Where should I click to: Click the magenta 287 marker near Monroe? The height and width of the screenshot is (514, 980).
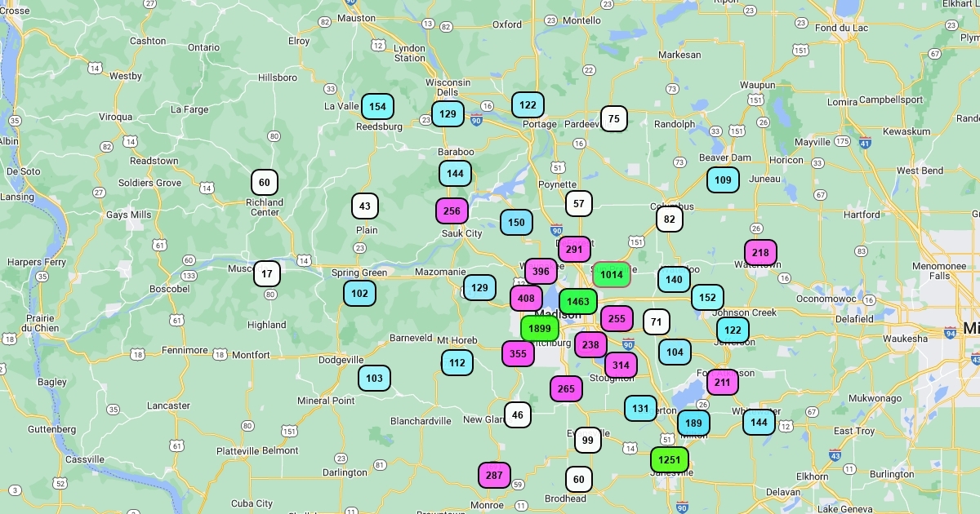click(494, 475)
